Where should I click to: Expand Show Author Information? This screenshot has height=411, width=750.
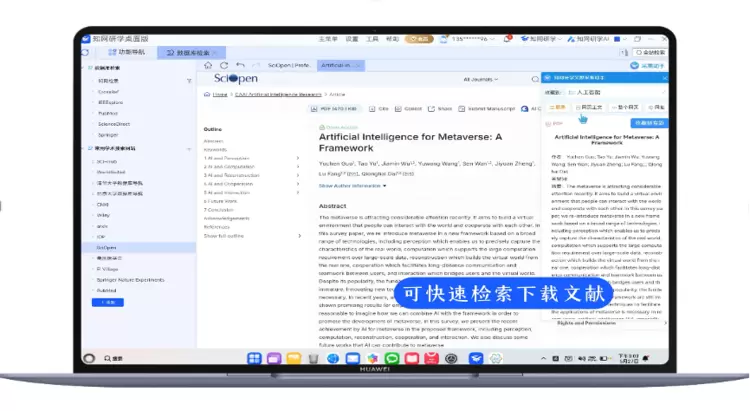tap(351, 185)
